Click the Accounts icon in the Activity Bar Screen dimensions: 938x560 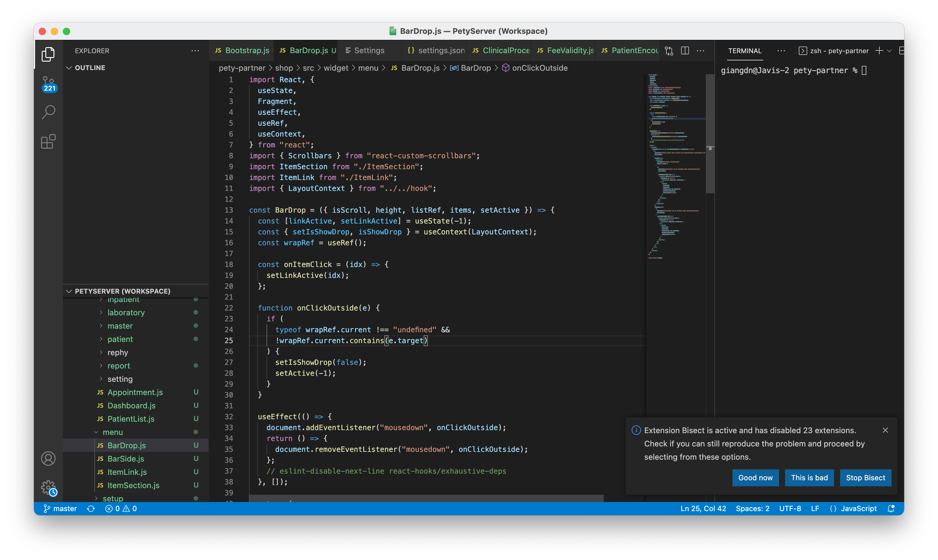pos(48,459)
